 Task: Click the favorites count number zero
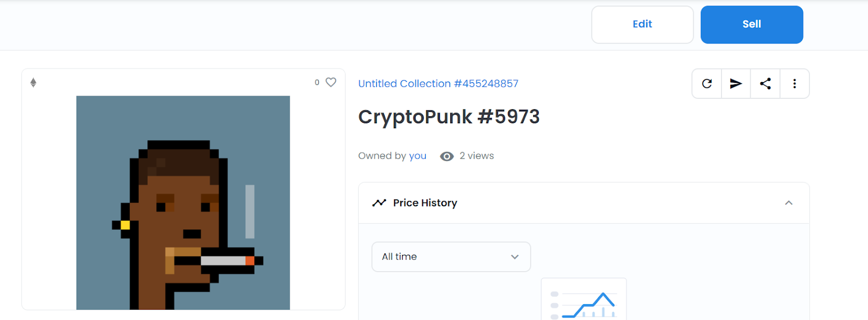317,83
